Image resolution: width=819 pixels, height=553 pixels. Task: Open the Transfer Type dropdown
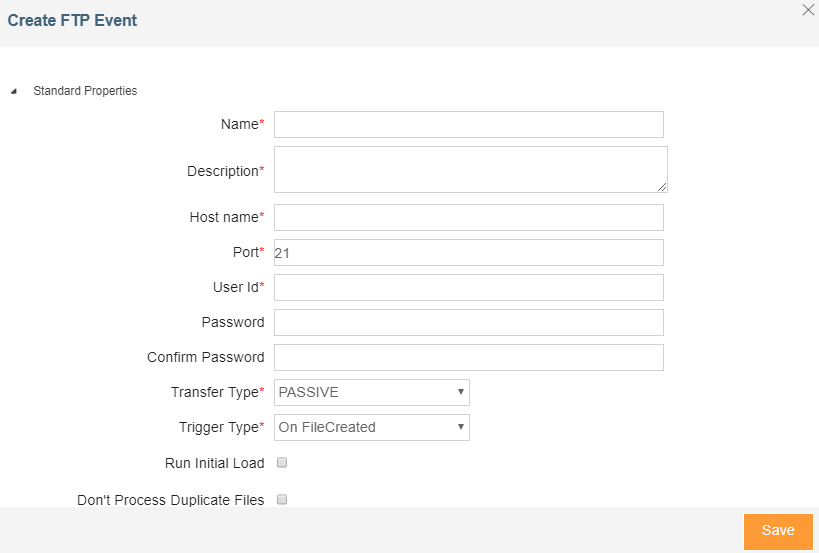click(x=371, y=392)
